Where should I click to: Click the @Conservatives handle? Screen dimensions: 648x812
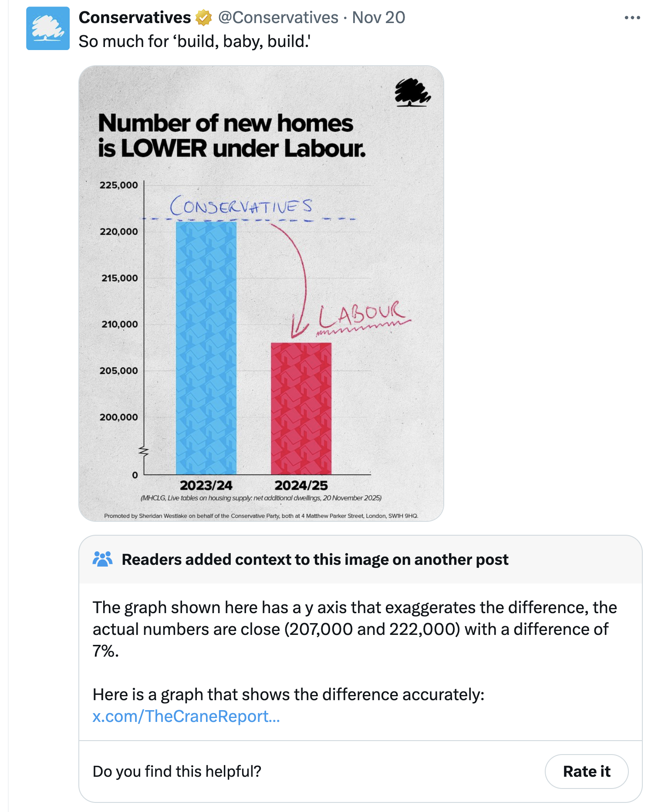[x=278, y=18]
